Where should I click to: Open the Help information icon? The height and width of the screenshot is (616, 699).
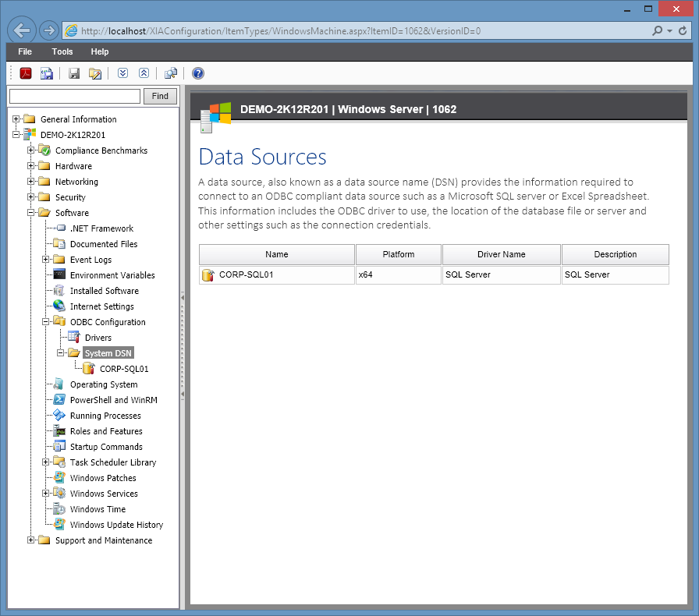pyautogui.click(x=197, y=73)
